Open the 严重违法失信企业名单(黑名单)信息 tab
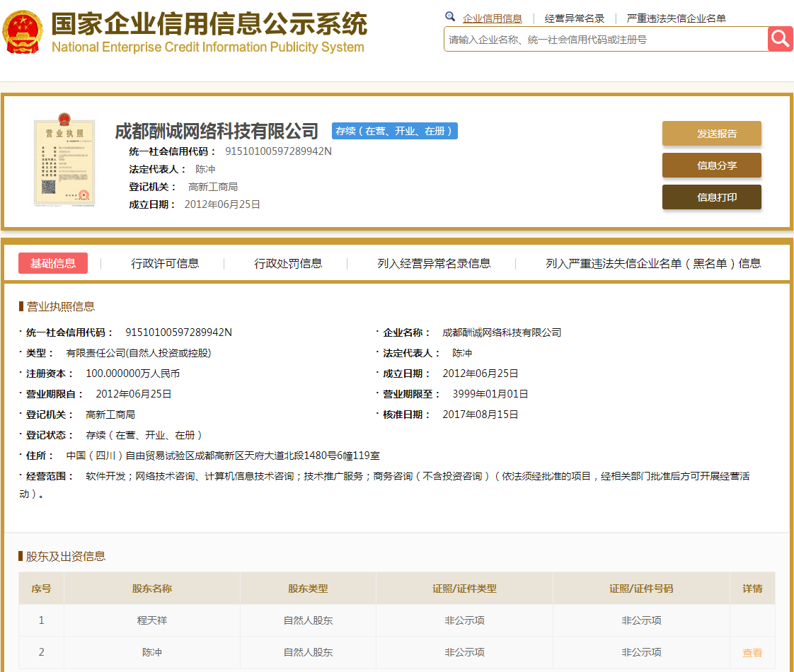This screenshot has width=794, height=672. (x=652, y=263)
